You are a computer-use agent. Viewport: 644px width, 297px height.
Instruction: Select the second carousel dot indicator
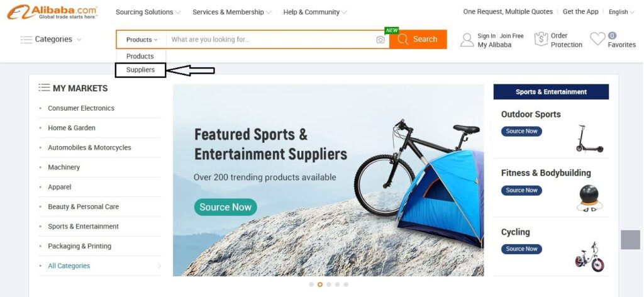coord(320,284)
